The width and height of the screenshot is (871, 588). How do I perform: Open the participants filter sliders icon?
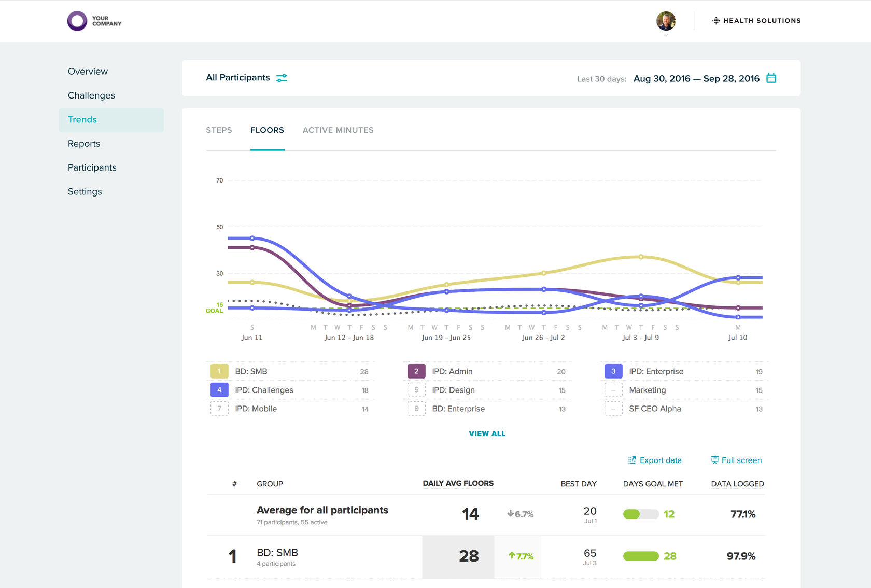282,78
